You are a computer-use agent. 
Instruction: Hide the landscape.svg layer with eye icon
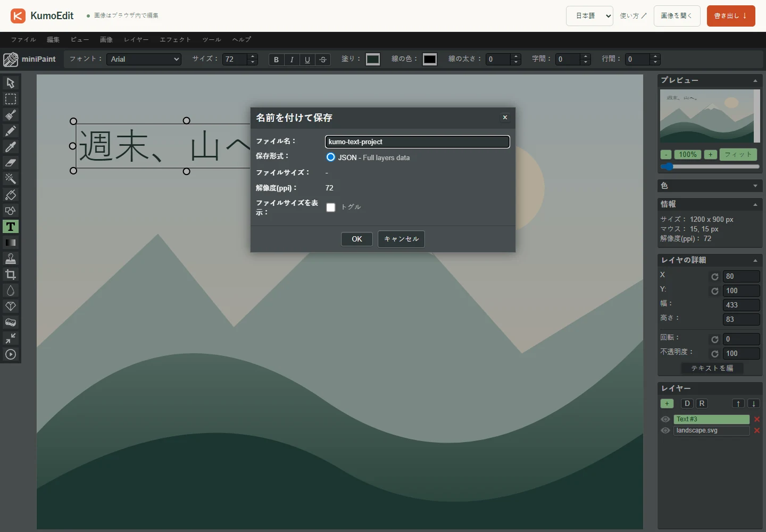(x=665, y=430)
